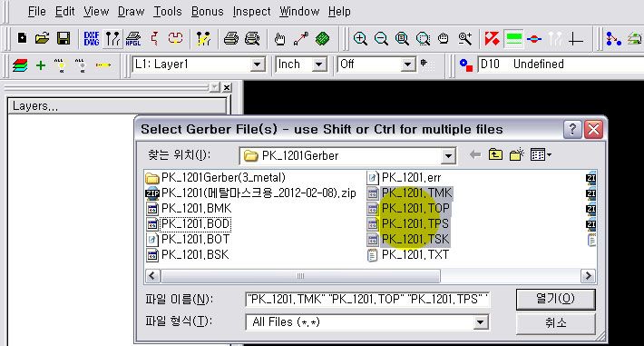This screenshot has width=644, height=346.
Task: Click the A-to-B measure tool icon
Action: pos(300,39)
